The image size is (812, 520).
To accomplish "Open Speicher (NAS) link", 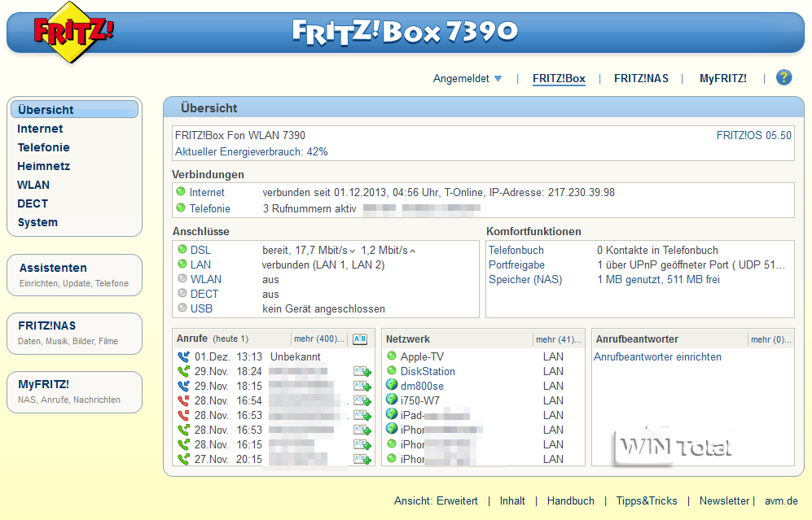I will [x=525, y=279].
